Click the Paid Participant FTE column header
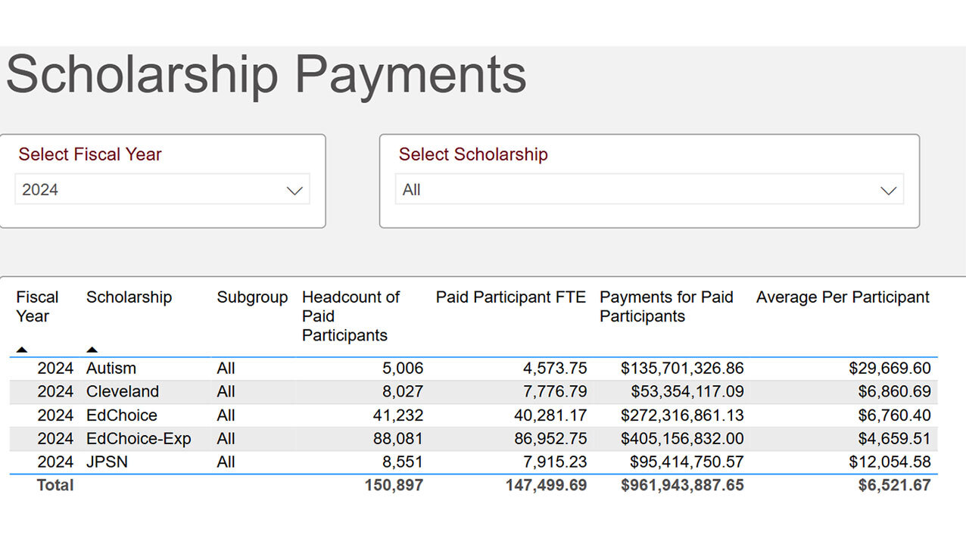966x560 pixels. [510, 297]
